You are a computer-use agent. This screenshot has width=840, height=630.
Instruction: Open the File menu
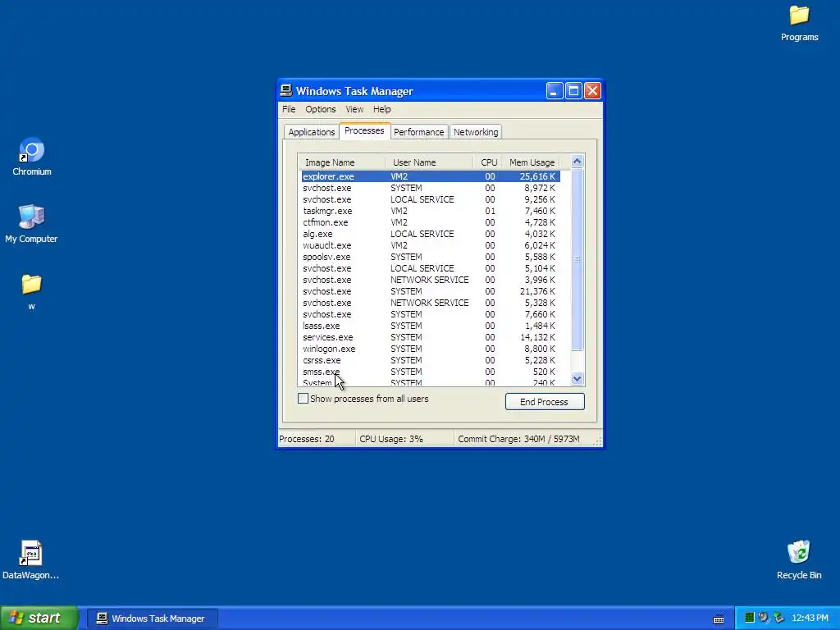pyautogui.click(x=289, y=109)
